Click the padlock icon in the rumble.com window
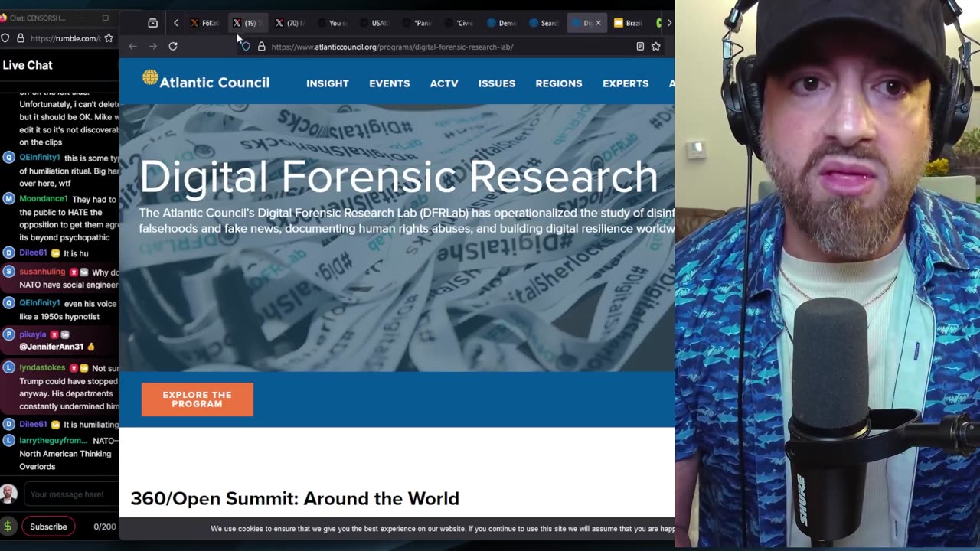Screen dimensions: 980x551 click(20, 38)
